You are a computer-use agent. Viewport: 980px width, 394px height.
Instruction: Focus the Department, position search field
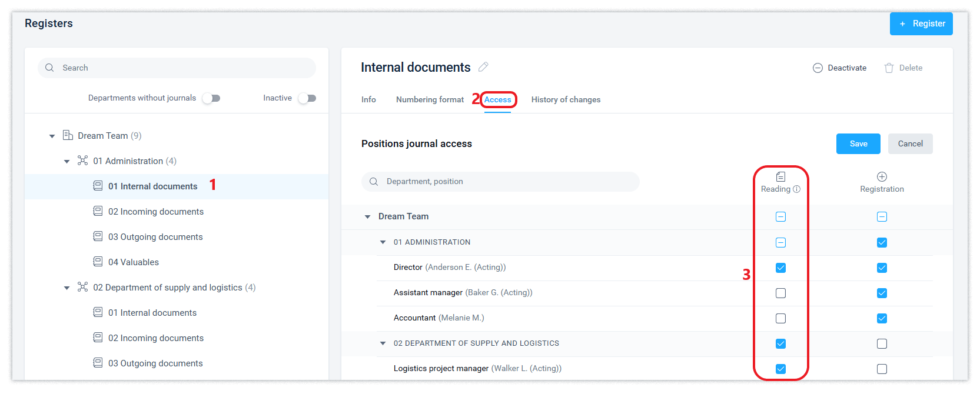pyautogui.click(x=506, y=182)
